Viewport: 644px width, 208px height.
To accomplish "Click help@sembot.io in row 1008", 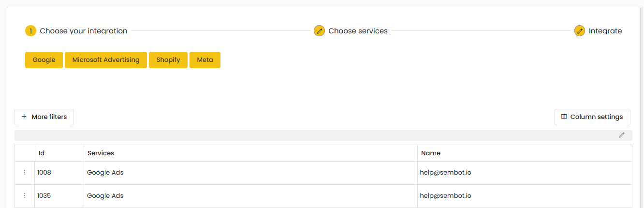I will [x=445, y=173].
